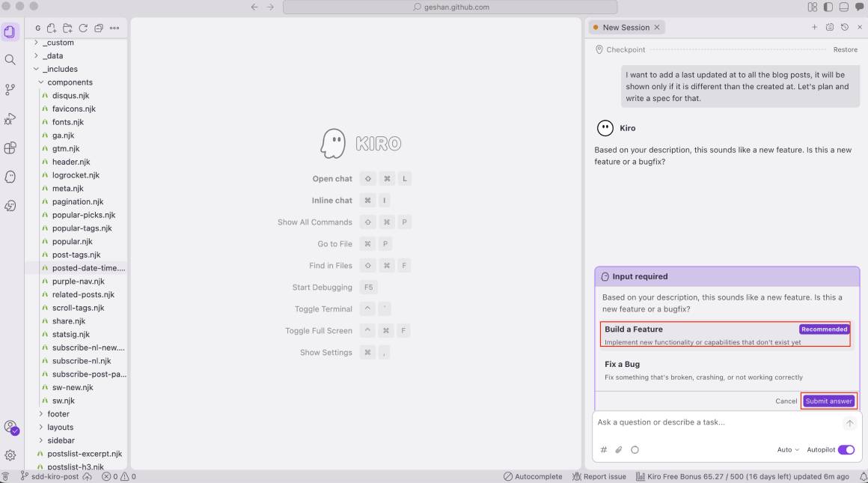Open Kiro Free Bonus usage status
The height and width of the screenshot is (483, 868).
point(742,476)
